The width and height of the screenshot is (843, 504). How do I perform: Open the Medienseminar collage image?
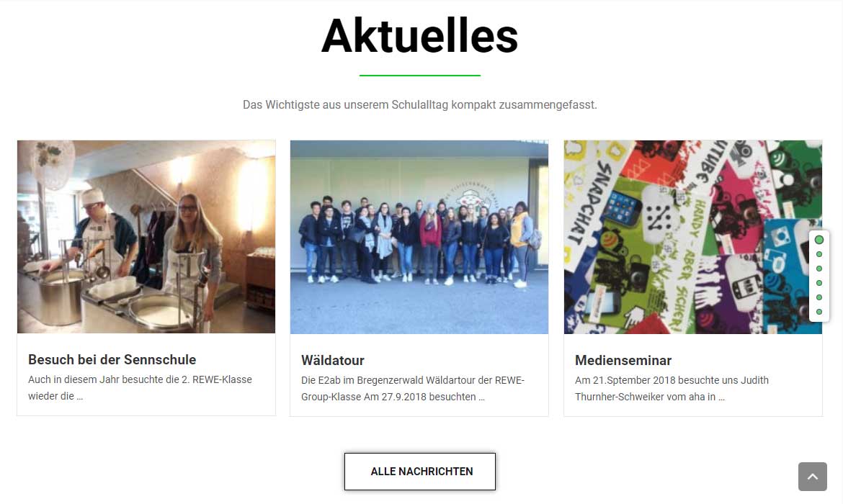coord(693,237)
